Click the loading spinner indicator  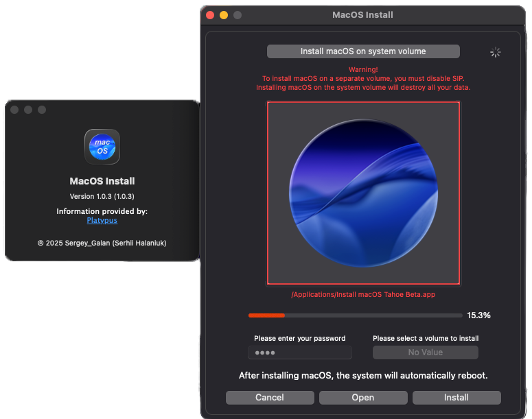click(496, 52)
